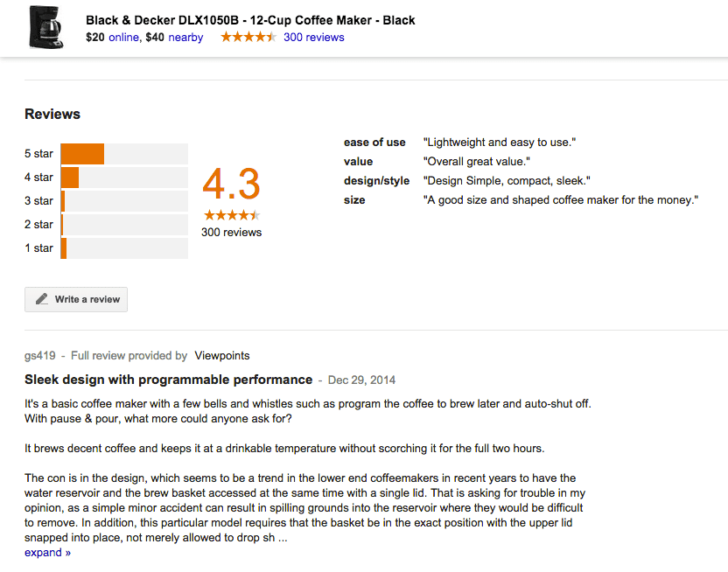Click the 'design/style' review aspect

(x=376, y=181)
